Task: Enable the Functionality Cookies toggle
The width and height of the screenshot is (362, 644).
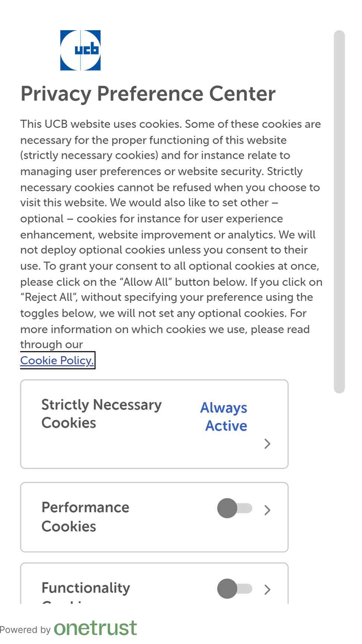Action: point(235,588)
